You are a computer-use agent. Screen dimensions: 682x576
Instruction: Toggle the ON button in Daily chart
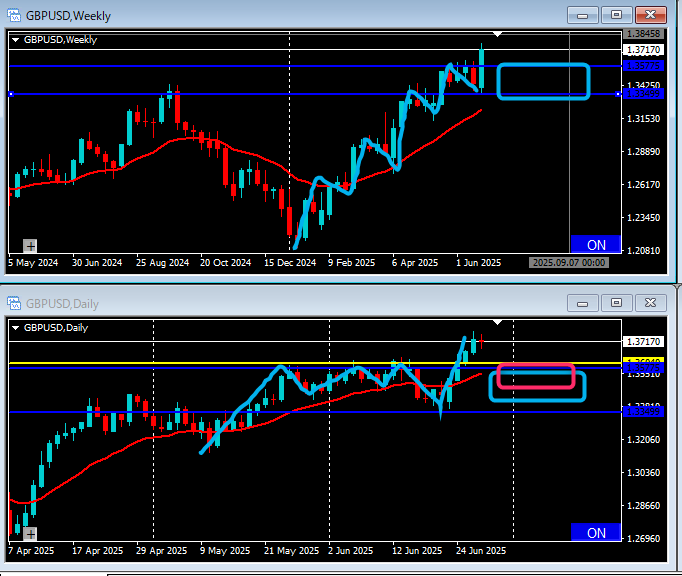pyautogui.click(x=595, y=532)
